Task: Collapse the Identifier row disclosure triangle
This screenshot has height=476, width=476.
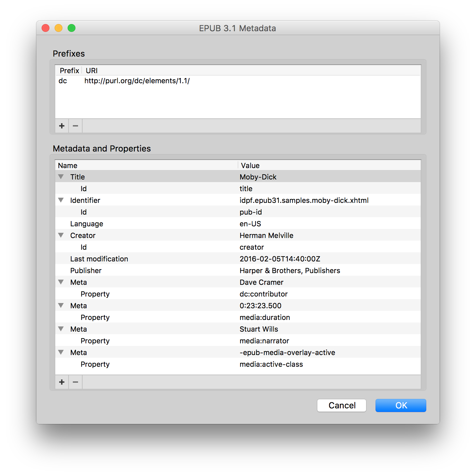Action: pos(61,200)
